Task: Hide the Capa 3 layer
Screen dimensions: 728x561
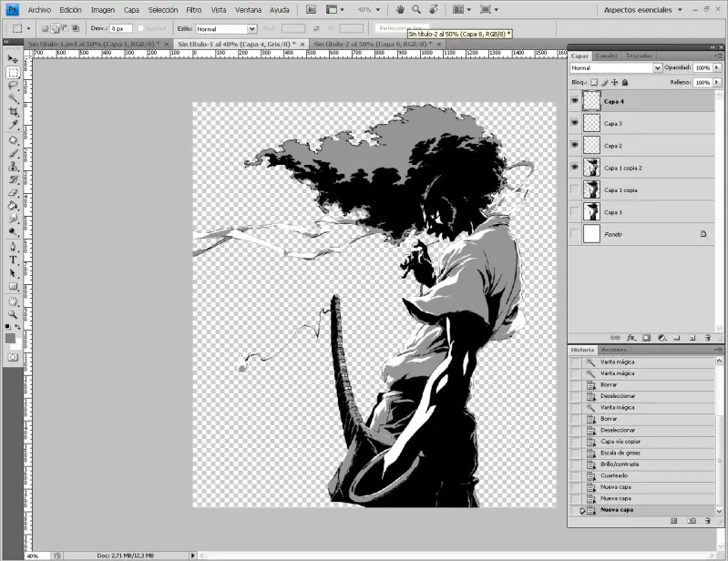Action: click(x=575, y=123)
